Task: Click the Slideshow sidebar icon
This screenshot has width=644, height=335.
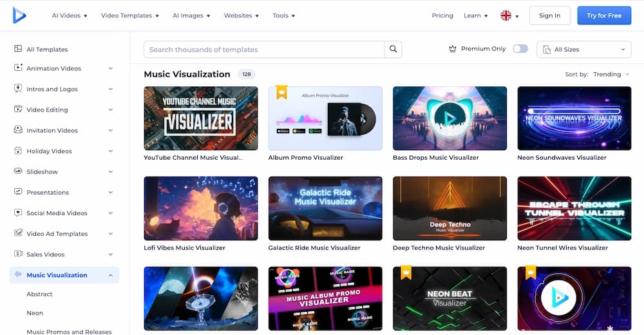Action: coord(18,171)
